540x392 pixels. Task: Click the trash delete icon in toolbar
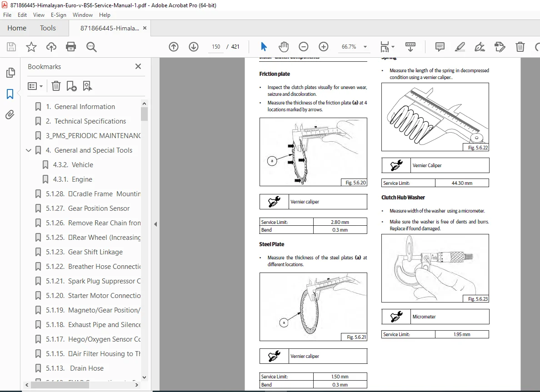[520, 47]
